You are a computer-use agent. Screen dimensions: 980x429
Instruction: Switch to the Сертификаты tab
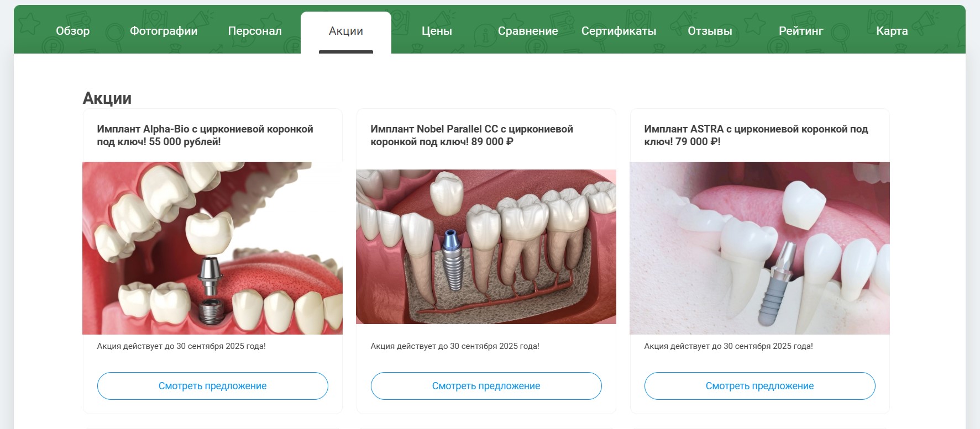point(619,31)
